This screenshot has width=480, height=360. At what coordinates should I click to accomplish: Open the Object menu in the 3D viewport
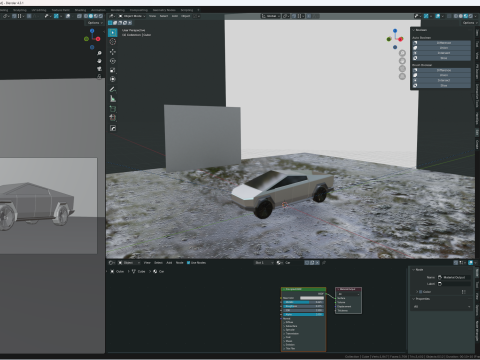[x=186, y=16]
